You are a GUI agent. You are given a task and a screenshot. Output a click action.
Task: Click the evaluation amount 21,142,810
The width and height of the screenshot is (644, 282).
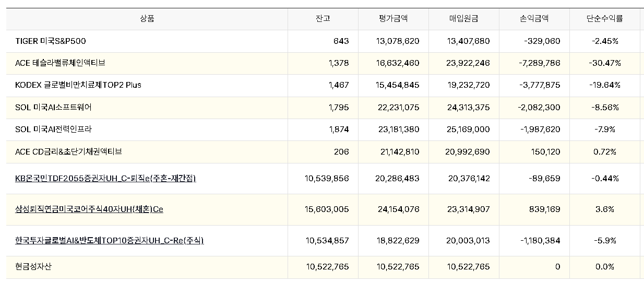tap(399, 151)
